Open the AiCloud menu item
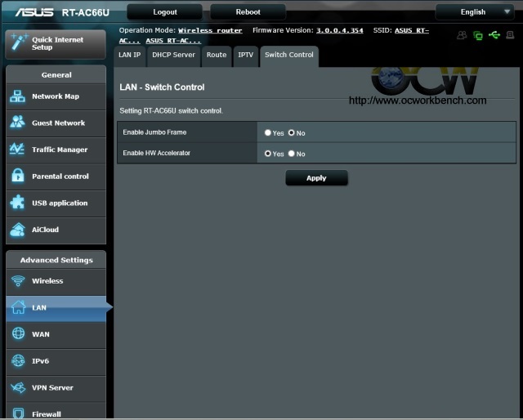The width and height of the screenshot is (523, 420). click(56, 230)
